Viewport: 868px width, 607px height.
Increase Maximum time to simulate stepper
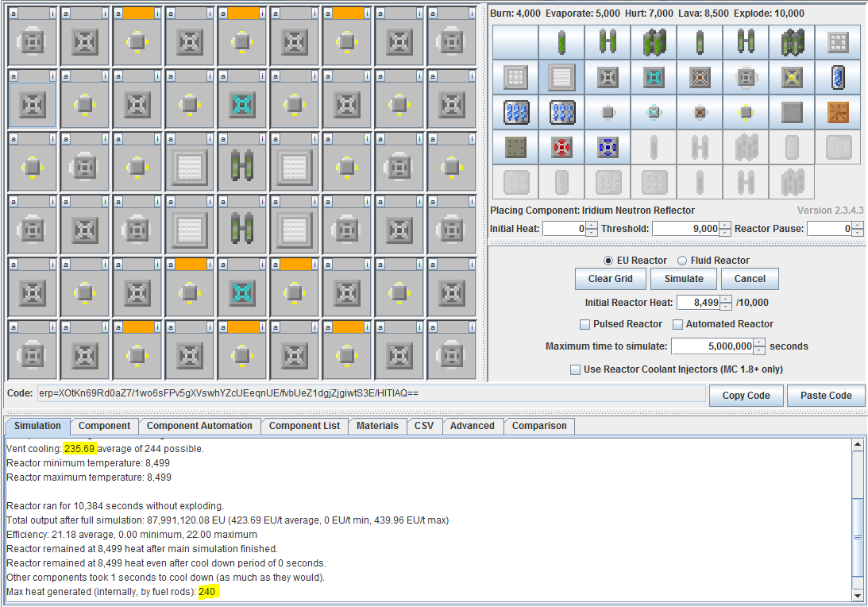(x=759, y=342)
